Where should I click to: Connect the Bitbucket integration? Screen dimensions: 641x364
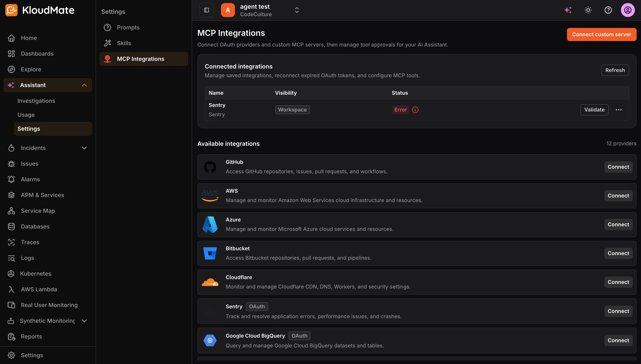pyautogui.click(x=618, y=253)
